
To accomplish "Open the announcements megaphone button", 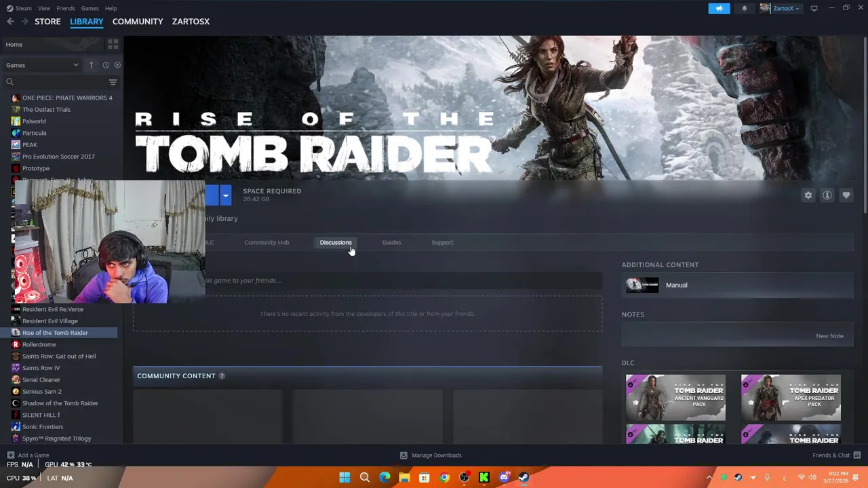I will (x=719, y=8).
